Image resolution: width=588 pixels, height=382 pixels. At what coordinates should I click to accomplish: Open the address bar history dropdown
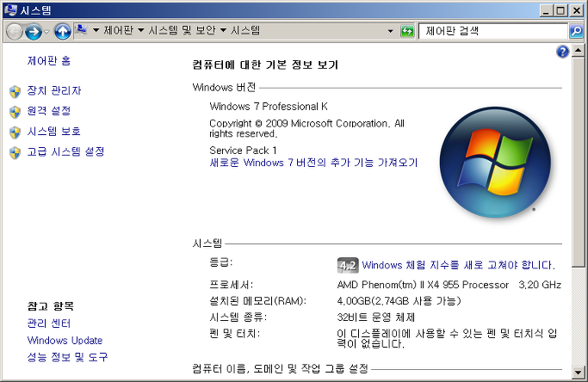390,31
